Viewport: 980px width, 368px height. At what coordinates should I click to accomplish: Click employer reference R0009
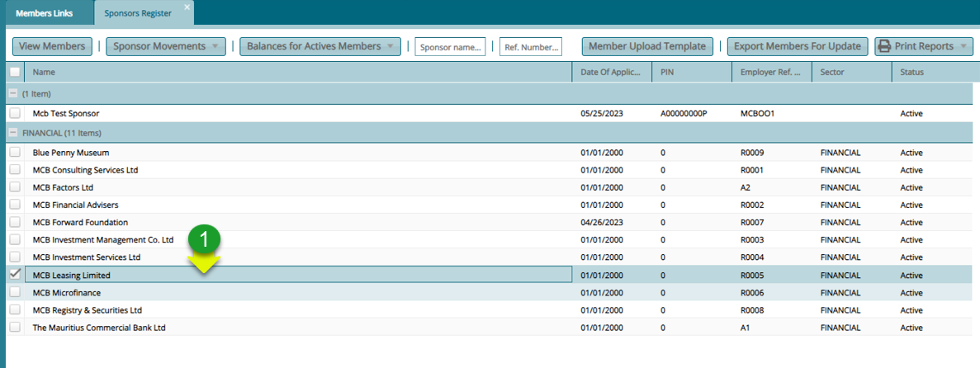(x=752, y=153)
